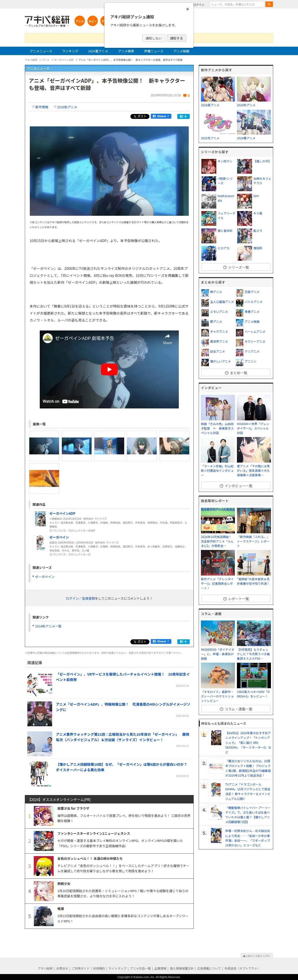Open the ゼーガペインADP related work link

(62, 513)
